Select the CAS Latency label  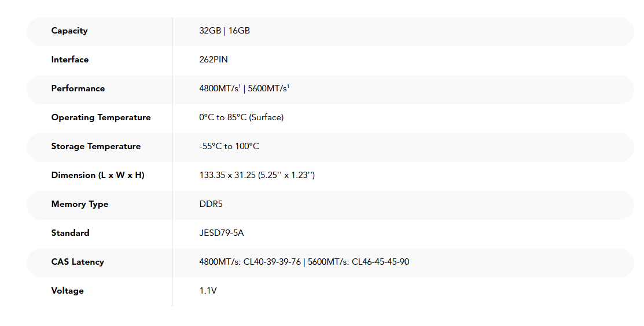coord(78,262)
